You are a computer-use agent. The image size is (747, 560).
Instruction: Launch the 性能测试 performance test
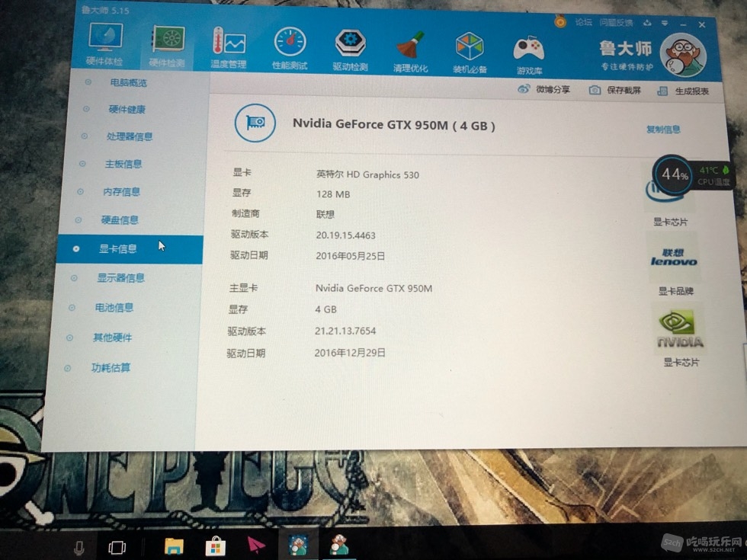(x=290, y=49)
